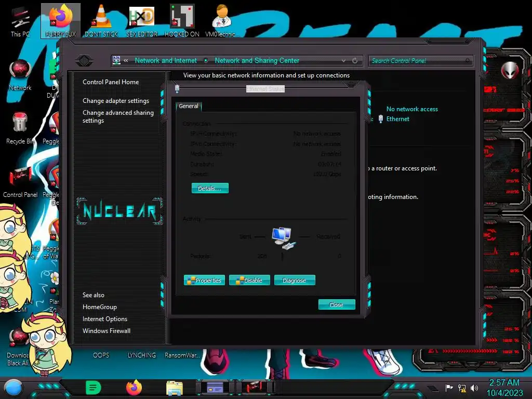Click the volume speaker tray icon
Screen dimensions: 532x399
click(474, 388)
